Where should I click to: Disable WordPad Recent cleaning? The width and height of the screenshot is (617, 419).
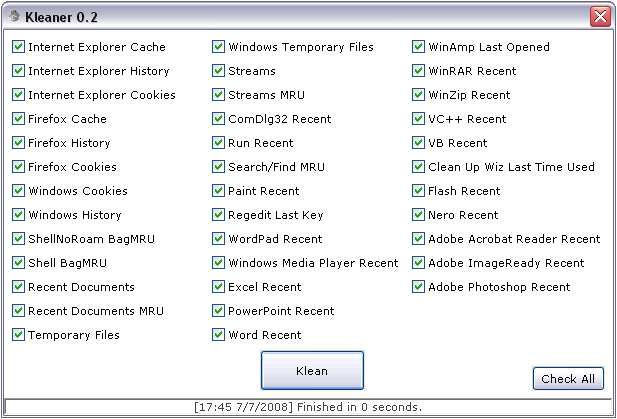[218, 239]
